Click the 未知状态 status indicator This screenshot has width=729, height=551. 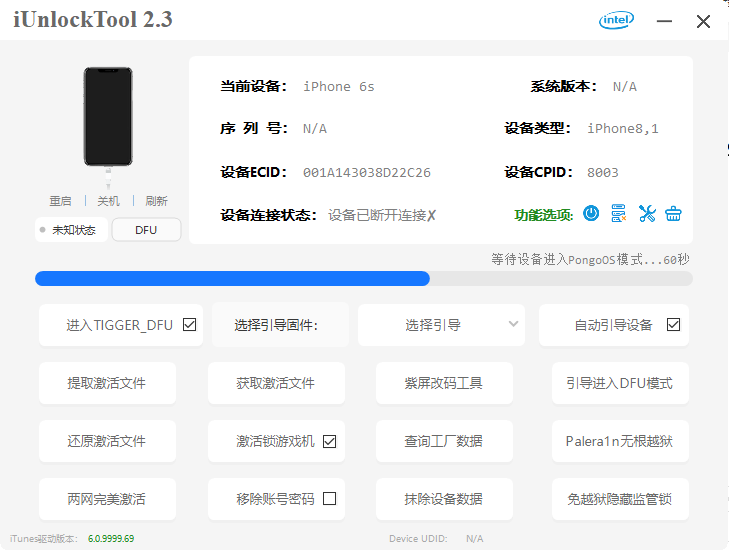click(x=71, y=230)
